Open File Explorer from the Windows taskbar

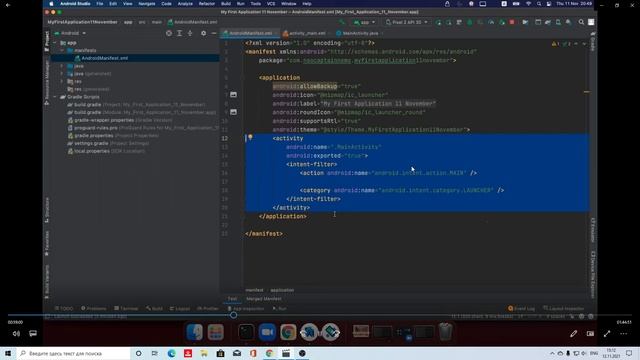pos(204,353)
